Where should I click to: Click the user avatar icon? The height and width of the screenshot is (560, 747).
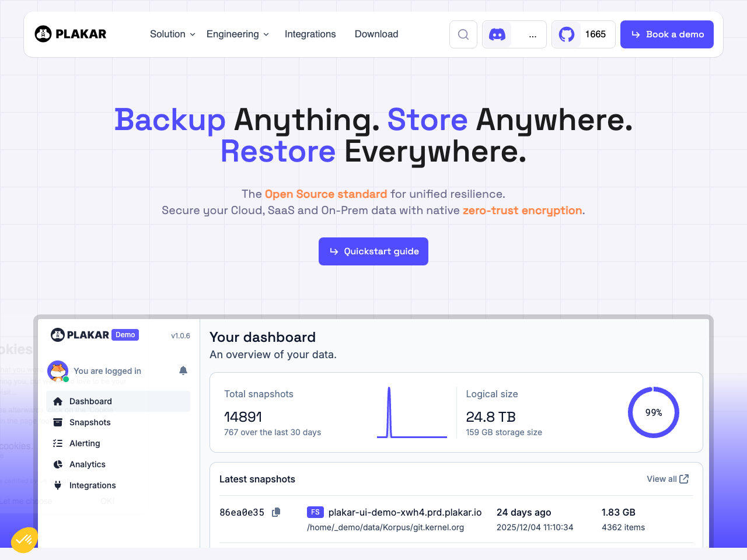click(x=58, y=370)
